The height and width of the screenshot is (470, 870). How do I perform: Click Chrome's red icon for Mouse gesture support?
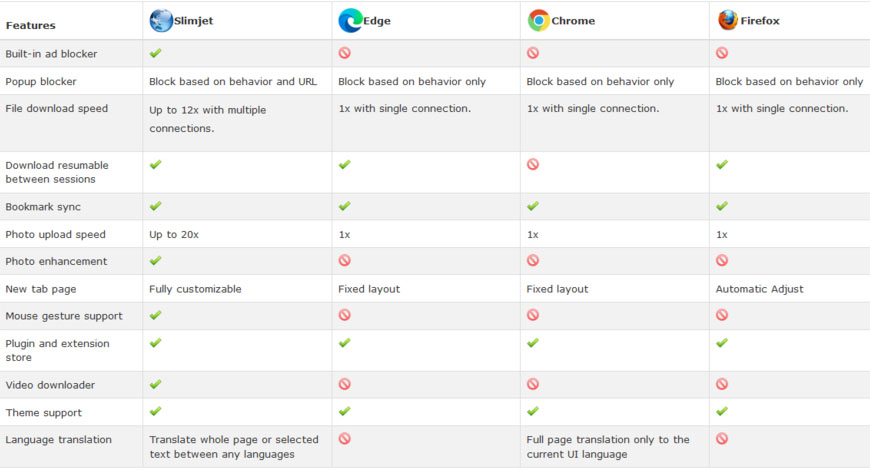click(533, 315)
